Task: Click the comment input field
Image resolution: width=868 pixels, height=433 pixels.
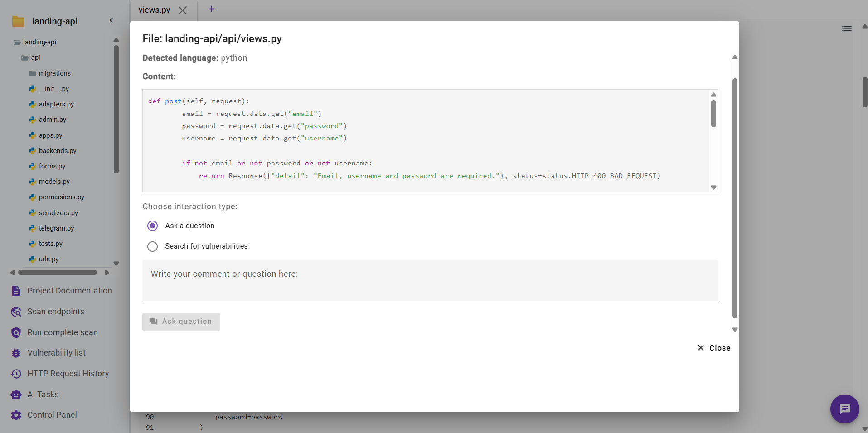Action: [429, 280]
